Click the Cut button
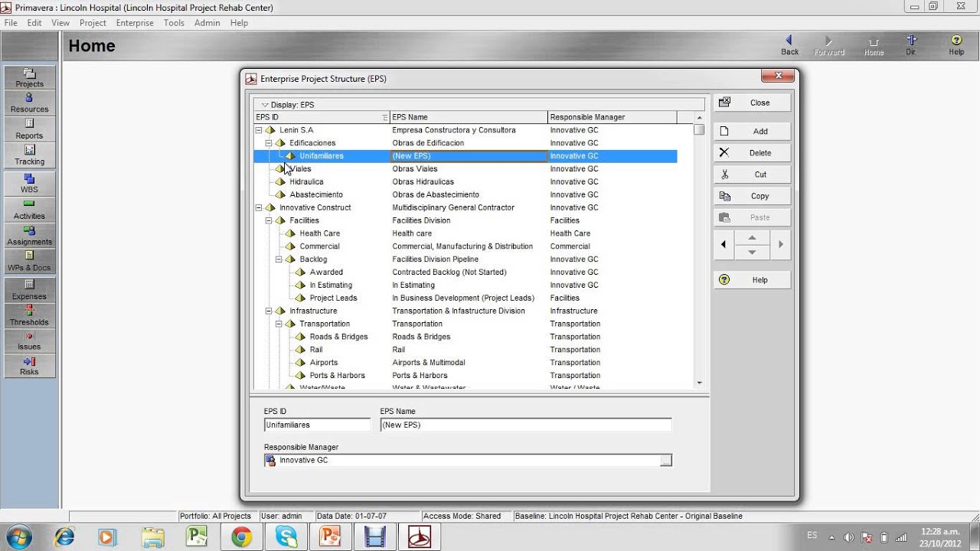The width and height of the screenshot is (980, 551). [x=752, y=174]
